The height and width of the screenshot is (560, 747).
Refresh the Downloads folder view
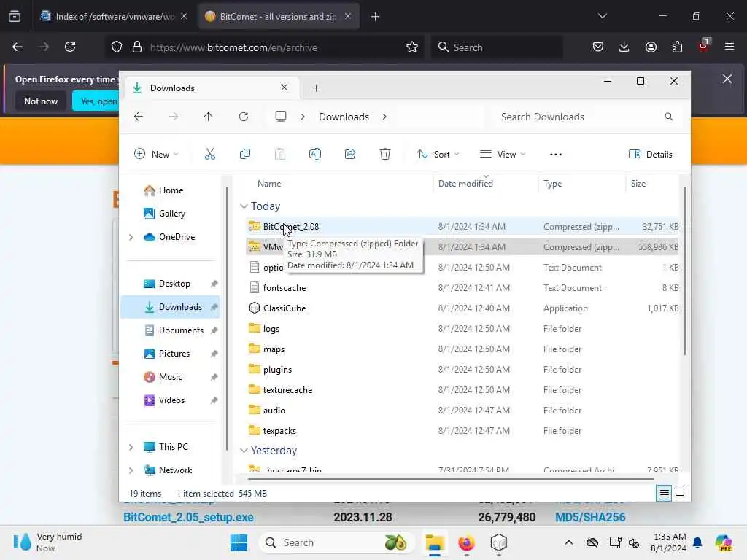pos(244,117)
